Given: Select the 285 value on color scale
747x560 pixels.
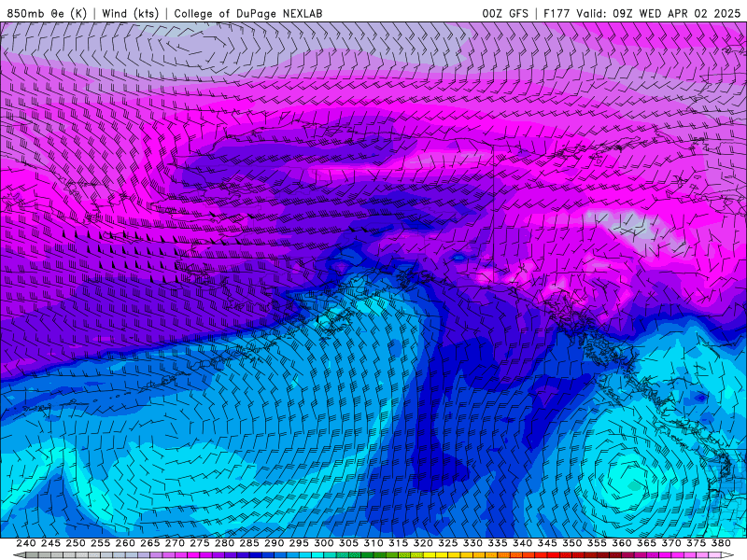Looking at the screenshot, I should pos(249,543).
